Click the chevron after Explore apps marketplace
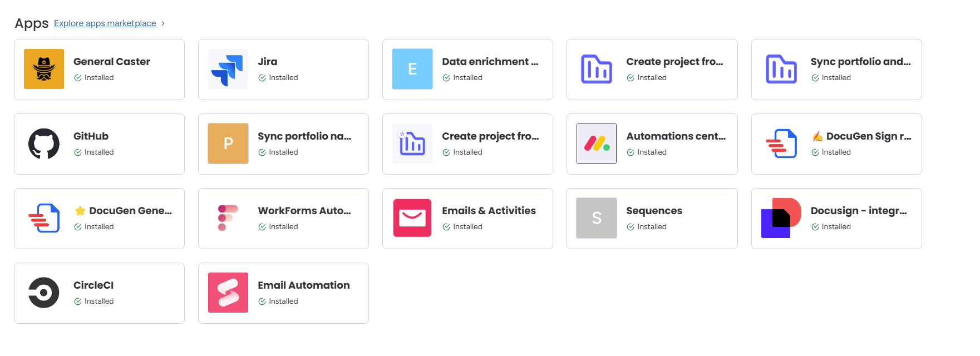980x356 pixels. pyautogui.click(x=163, y=23)
